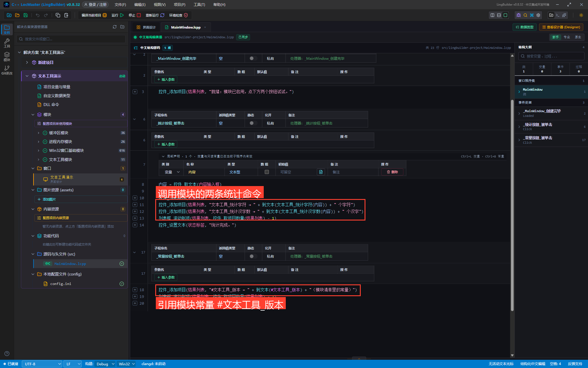Screen dimensions: 588x368
Task: Switch editor mode to 专业
Action: [x=567, y=37]
